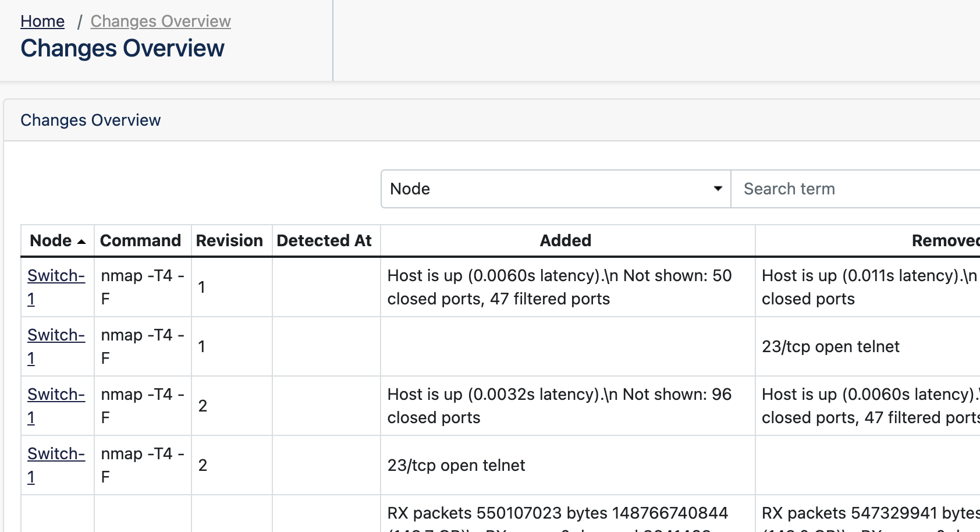Select Added cell 'Not shown: 96 closed ports'
The height and width of the screenshot is (532, 980).
pos(568,406)
